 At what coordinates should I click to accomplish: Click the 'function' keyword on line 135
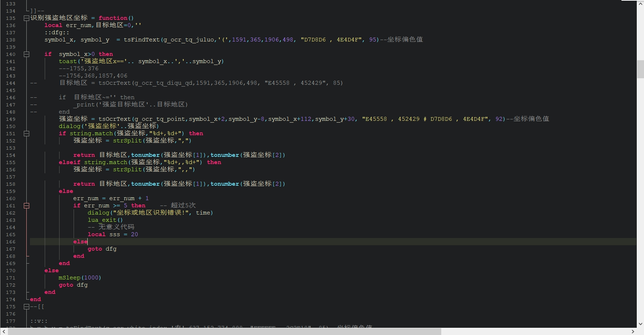pyautogui.click(x=113, y=18)
